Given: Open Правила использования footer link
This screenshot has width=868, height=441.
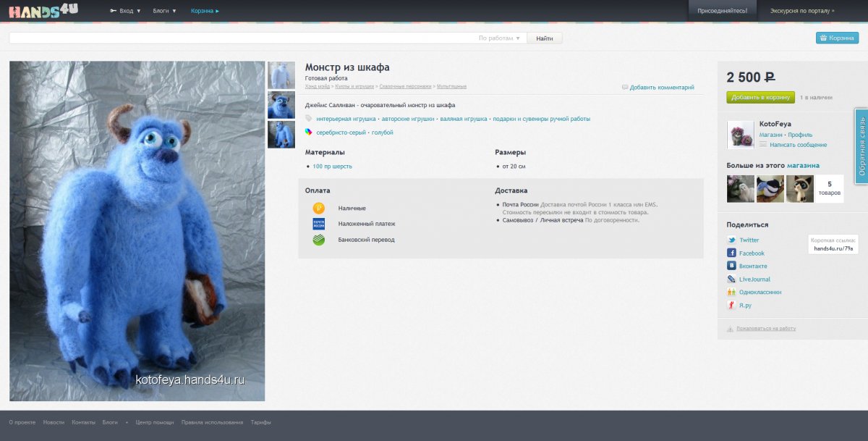Looking at the screenshot, I should coord(212,422).
